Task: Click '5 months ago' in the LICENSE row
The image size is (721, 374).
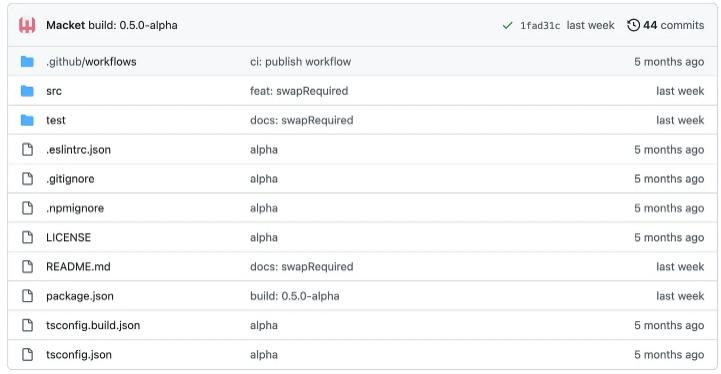Action: click(669, 238)
